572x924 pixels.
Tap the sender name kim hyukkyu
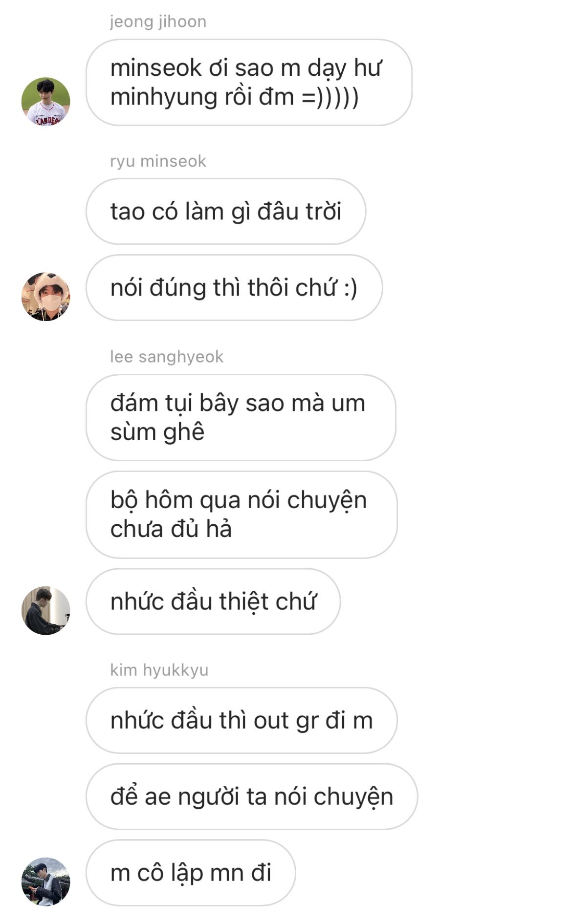coord(159,670)
